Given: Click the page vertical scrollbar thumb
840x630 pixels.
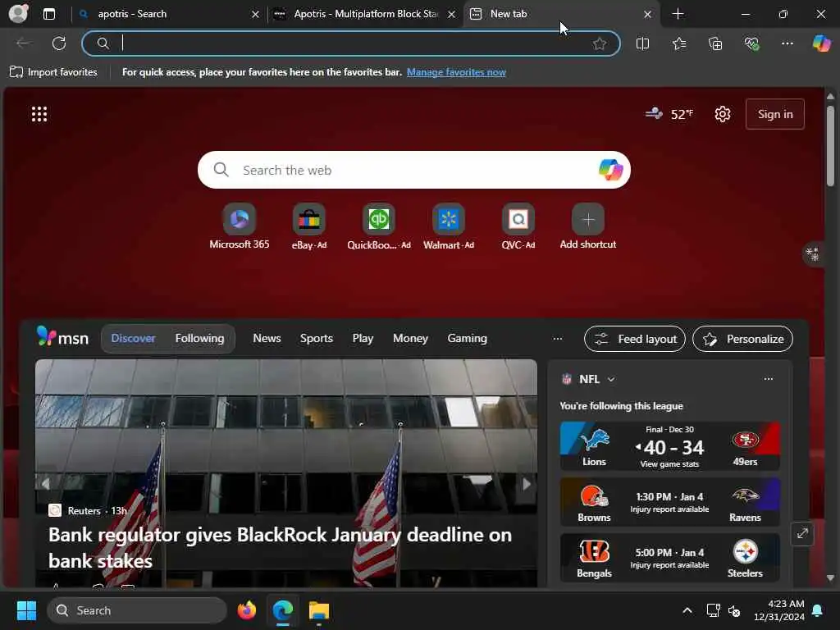Looking at the screenshot, I should coord(830,146).
